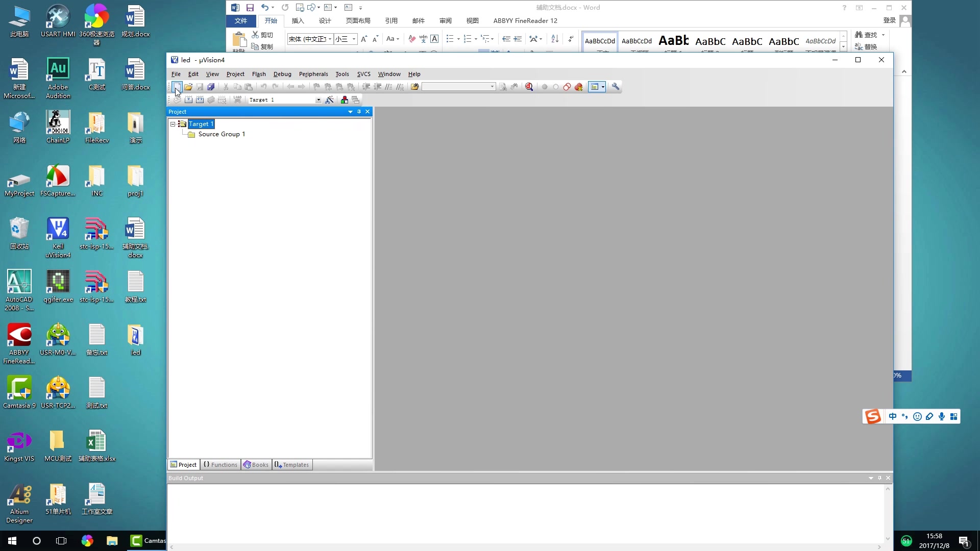This screenshot has width=980, height=551.
Task: Collapse the Target 1 tree node
Action: [x=173, y=124]
